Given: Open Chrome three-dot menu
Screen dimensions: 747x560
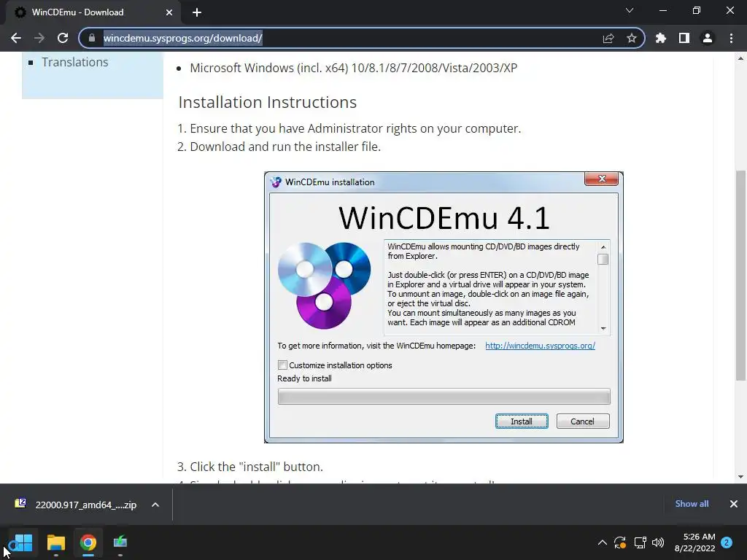Looking at the screenshot, I should click(x=731, y=38).
